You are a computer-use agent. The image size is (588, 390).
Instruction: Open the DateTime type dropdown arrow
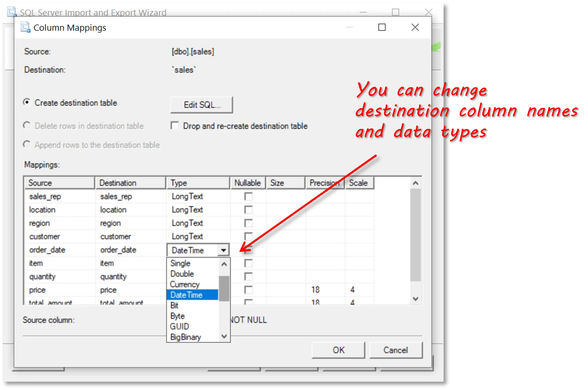pyautogui.click(x=223, y=250)
